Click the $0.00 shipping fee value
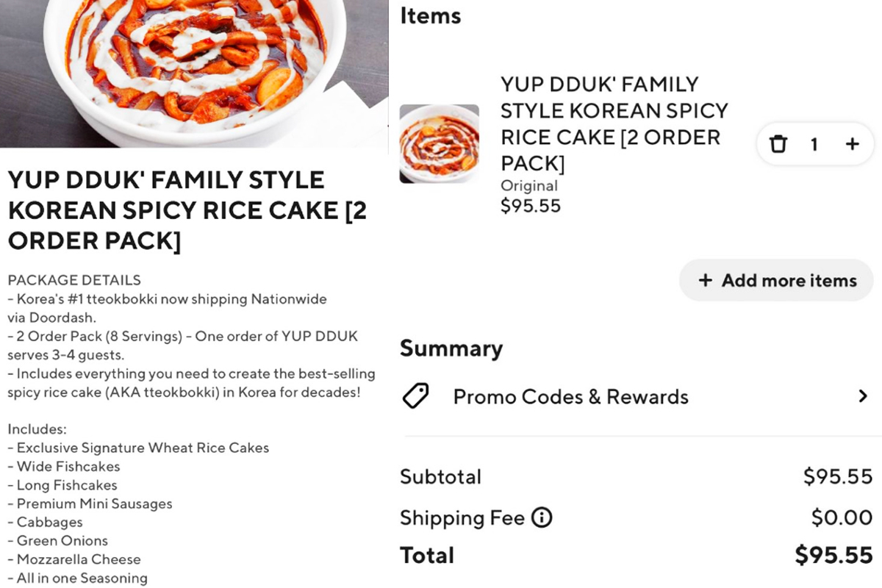 coord(842,518)
